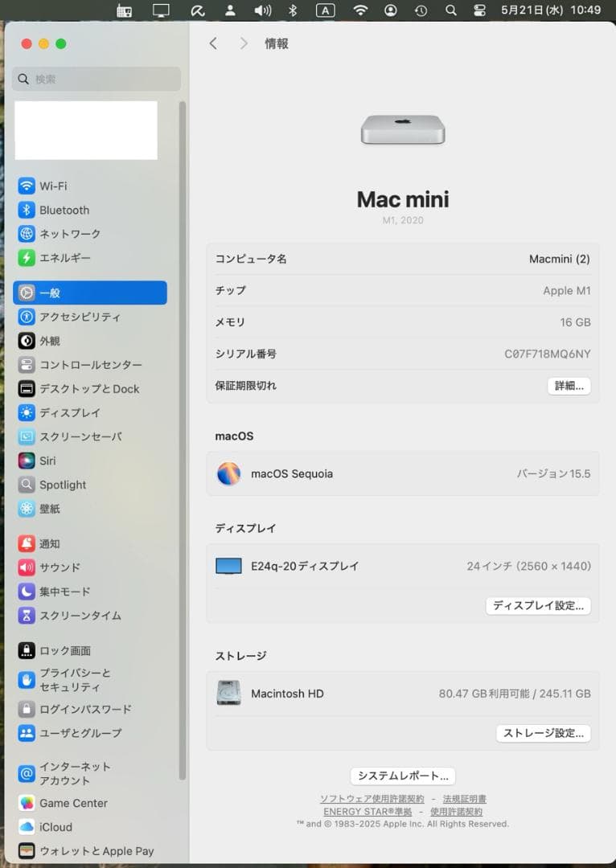Open ユーザとグループ settings

(90, 733)
